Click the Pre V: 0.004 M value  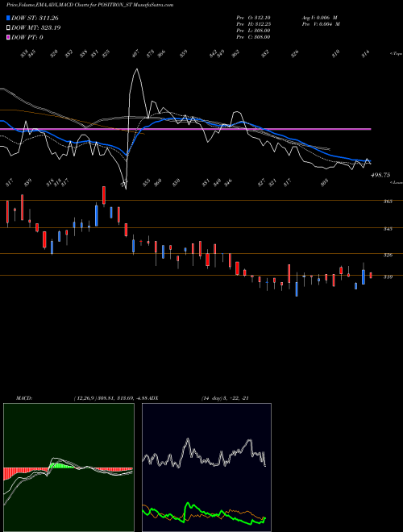click(x=321, y=24)
